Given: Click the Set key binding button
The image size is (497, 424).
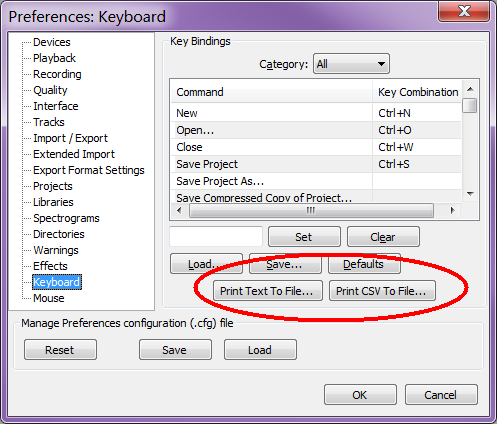Looking at the screenshot, I should tap(304, 237).
